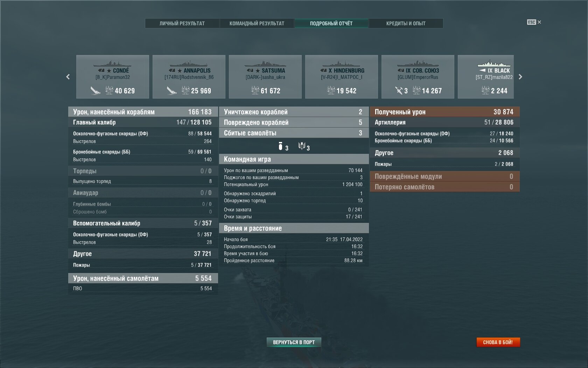Viewport: 588px width, 368px height.
Task: Select the IX Сов. Союз ship card
Action: click(x=418, y=77)
